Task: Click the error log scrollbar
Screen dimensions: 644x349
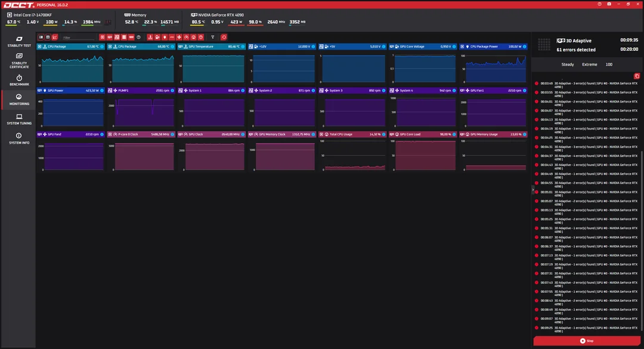Action: (x=642, y=240)
